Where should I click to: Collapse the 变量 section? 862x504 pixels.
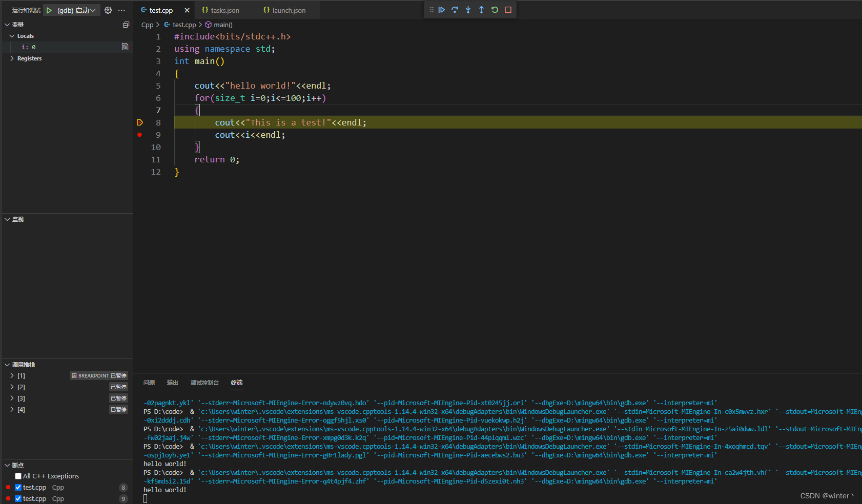[x=7, y=25]
